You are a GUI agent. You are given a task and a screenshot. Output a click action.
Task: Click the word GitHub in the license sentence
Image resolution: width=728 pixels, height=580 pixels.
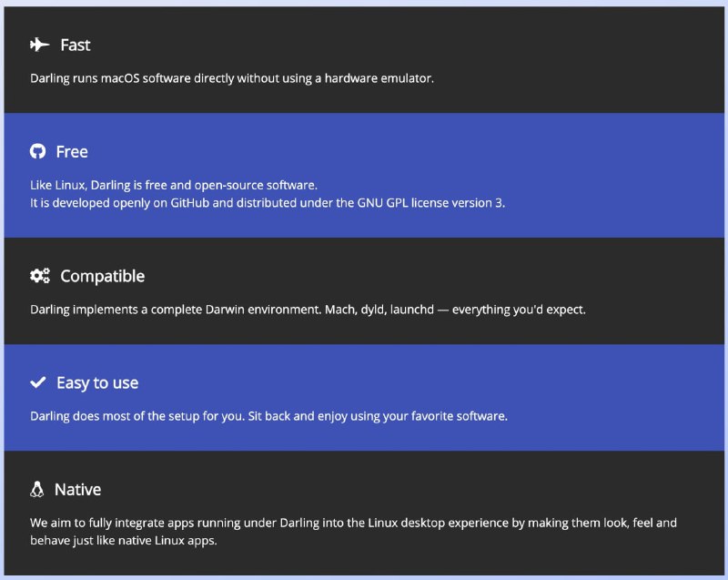pos(190,203)
